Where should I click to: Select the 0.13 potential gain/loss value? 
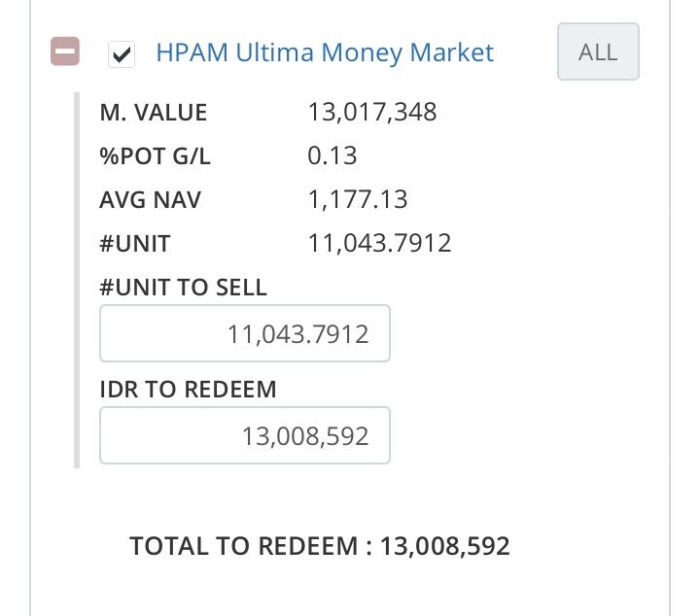(332, 156)
